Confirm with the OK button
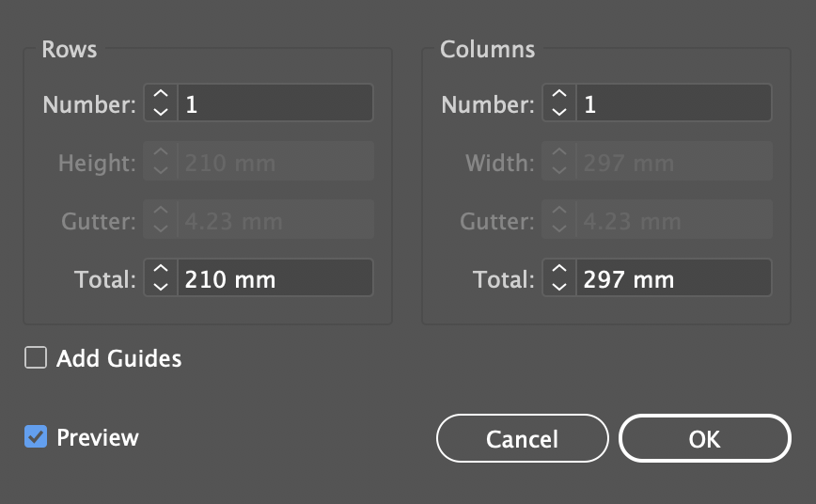816x504 pixels. (x=704, y=439)
